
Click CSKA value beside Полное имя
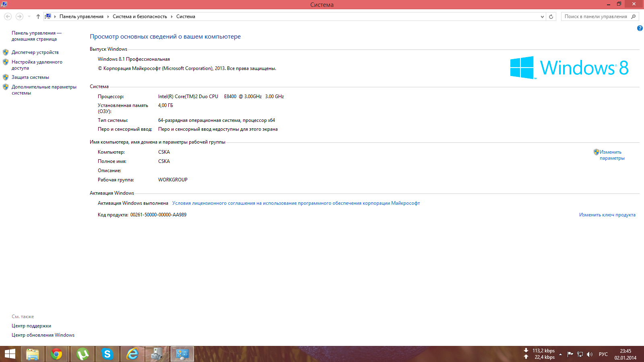[x=164, y=161]
